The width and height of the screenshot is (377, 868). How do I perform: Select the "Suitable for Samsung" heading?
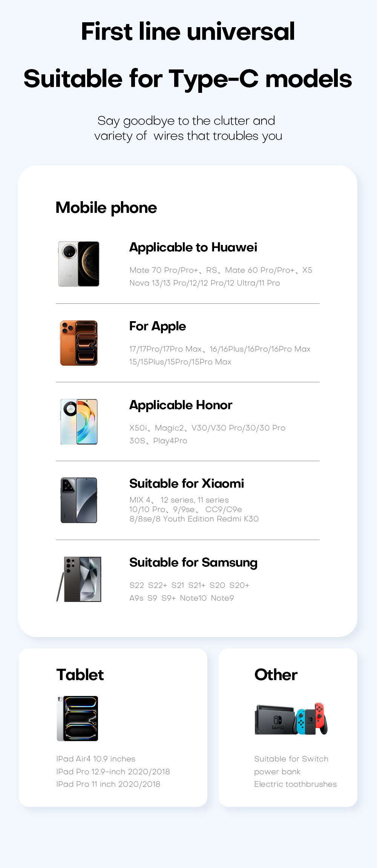pyautogui.click(x=193, y=562)
